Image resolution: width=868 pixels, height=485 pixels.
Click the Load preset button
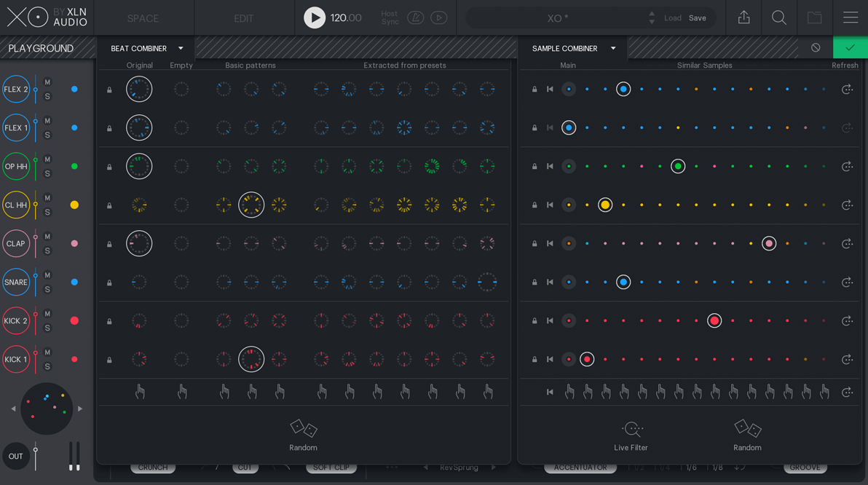tap(672, 18)
